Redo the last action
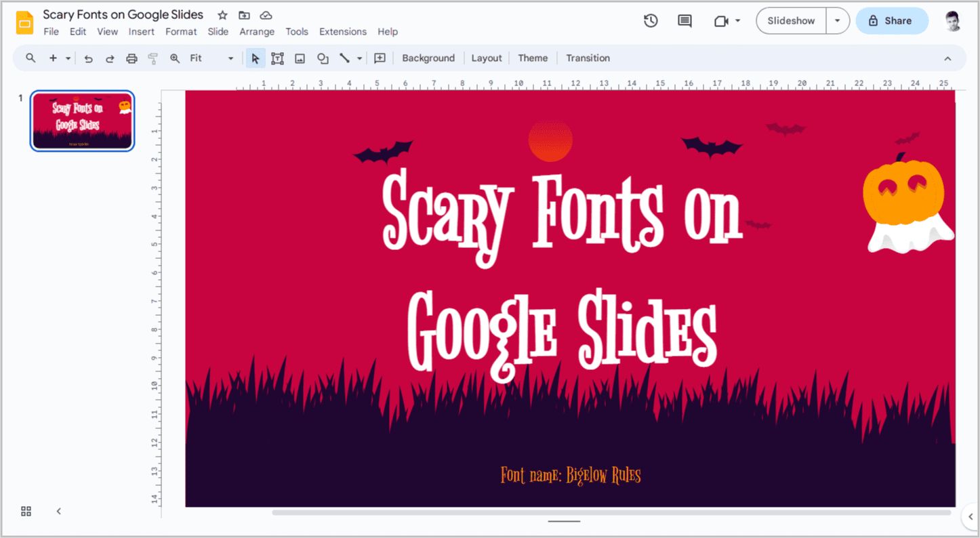The height and width of the screenshot is (538, 980). pos(110,58)
